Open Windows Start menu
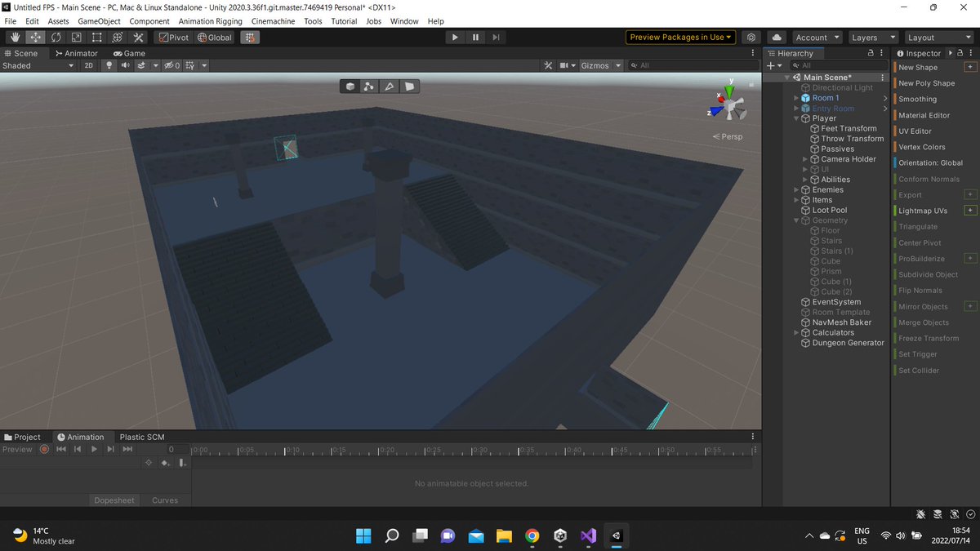 point(363,535)
